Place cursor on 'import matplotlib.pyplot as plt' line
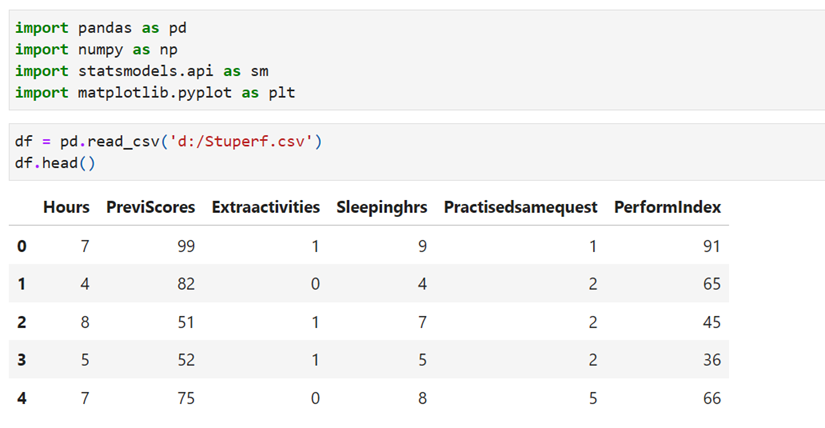Screen dimensions: 825x428 tap(154, 93)
